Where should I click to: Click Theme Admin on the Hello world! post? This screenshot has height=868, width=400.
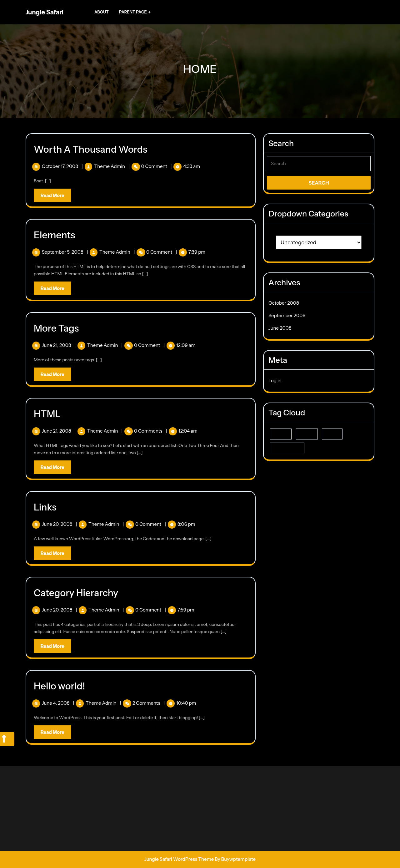coord(101,703)
